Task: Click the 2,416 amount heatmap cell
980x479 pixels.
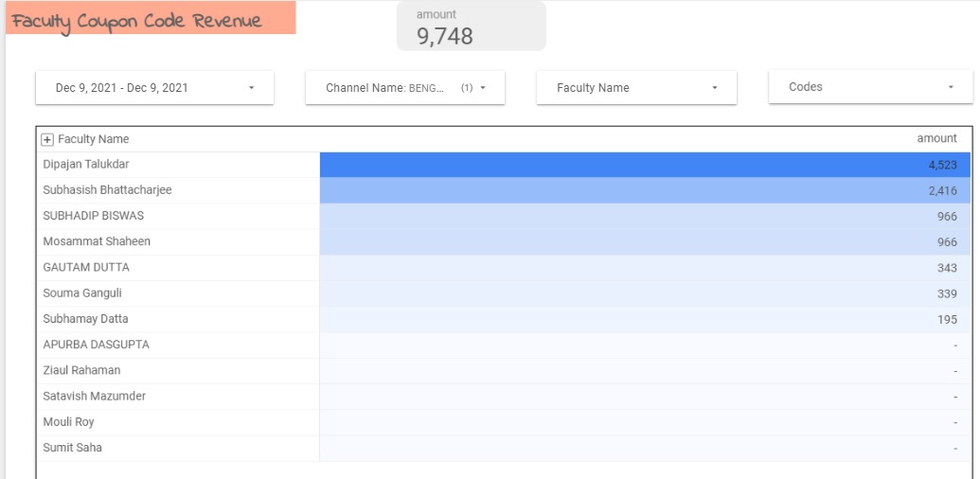Action: click(645, 190)
